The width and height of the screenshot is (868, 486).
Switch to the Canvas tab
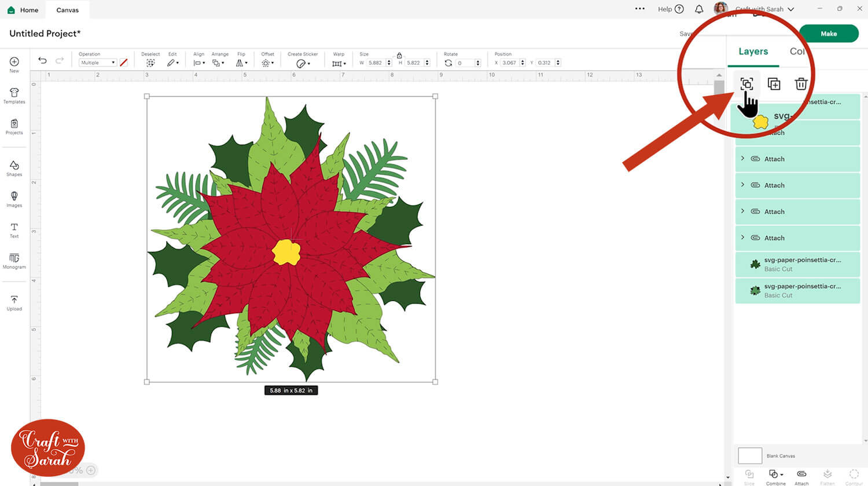coord(68,10)
